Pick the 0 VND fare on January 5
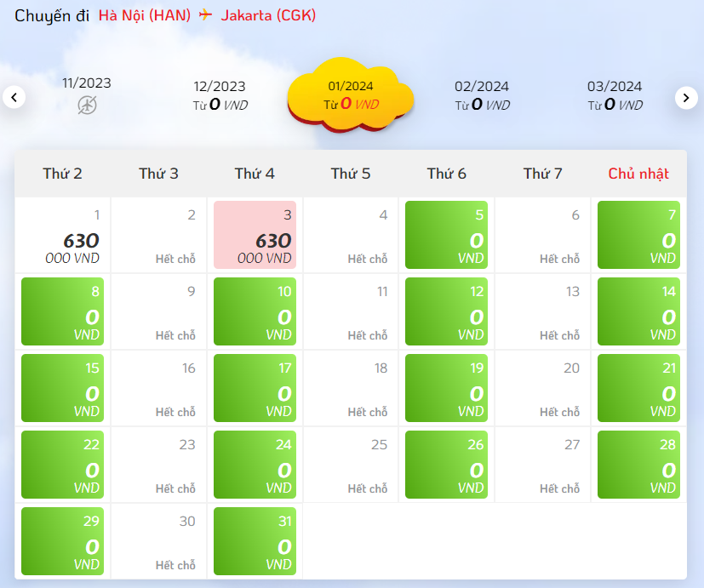This screenshot has height=588, width=704. coord(446,235)
